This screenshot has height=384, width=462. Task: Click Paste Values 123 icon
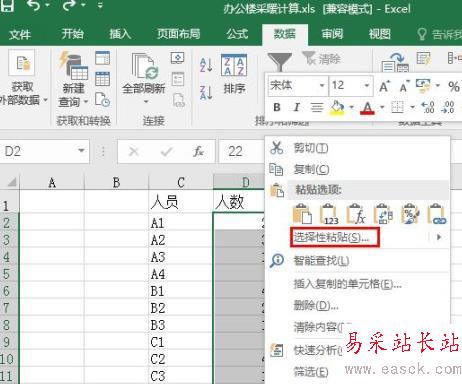329,214
